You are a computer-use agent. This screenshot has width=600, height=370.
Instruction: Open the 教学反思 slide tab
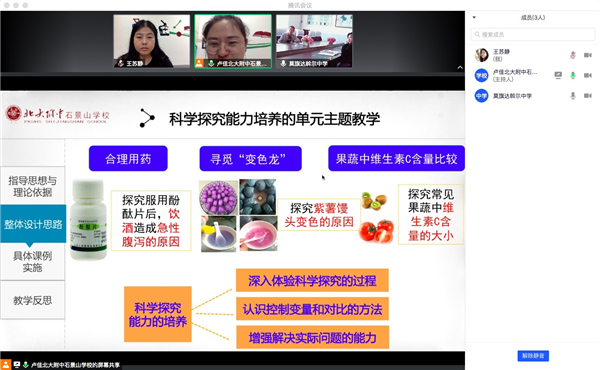(x=33, y=300)
